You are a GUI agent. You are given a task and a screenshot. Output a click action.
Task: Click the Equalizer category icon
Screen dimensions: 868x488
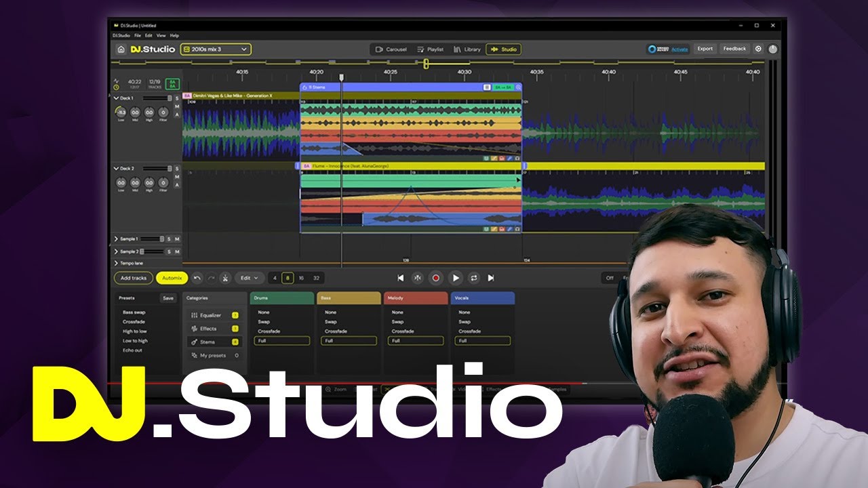[194, 315]
